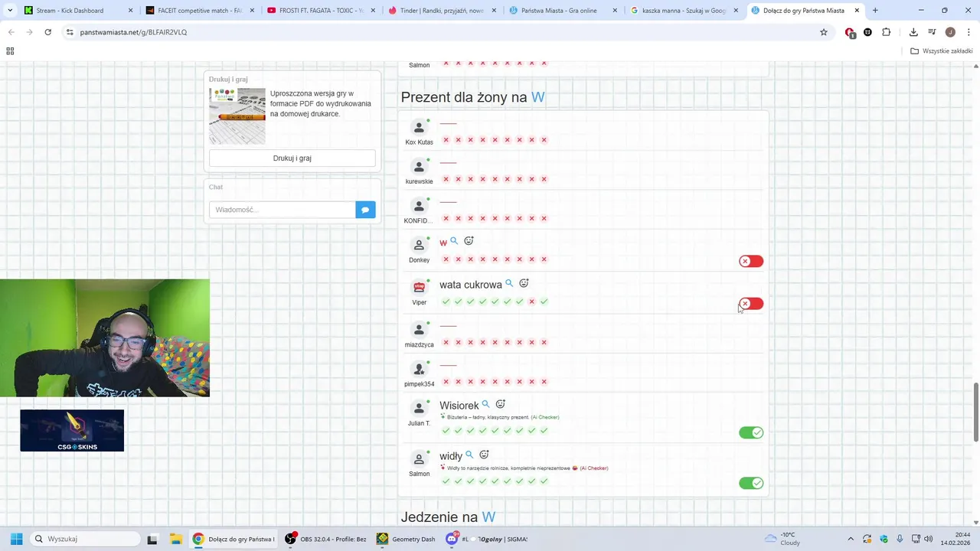Click Donkey's player avatar
Image resolution: width=980 pixels, height=551 pixels.
[x=419, y=245]
